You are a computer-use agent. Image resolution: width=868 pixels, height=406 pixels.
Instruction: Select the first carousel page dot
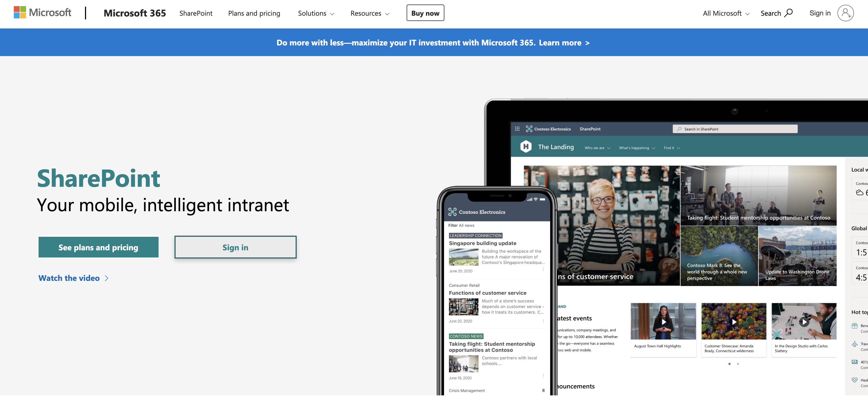pyautogui.click(x=730, y=364)
